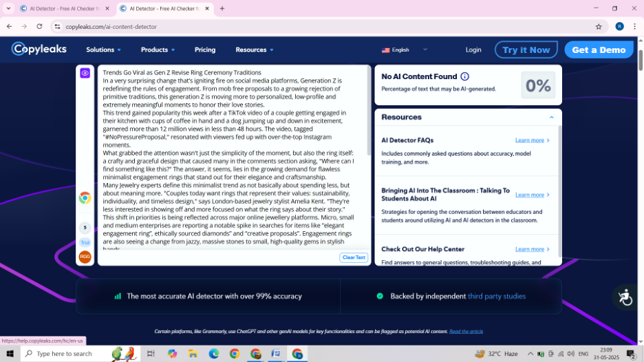The image size is (644, 362).
Task: Click the Trial badge in sidebar
Action: 85,242
